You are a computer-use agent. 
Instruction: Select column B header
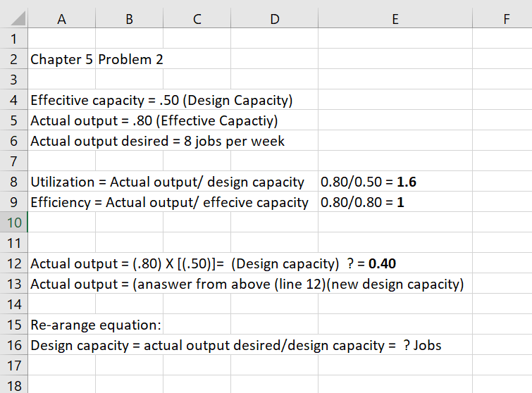(x=129, y=19)
